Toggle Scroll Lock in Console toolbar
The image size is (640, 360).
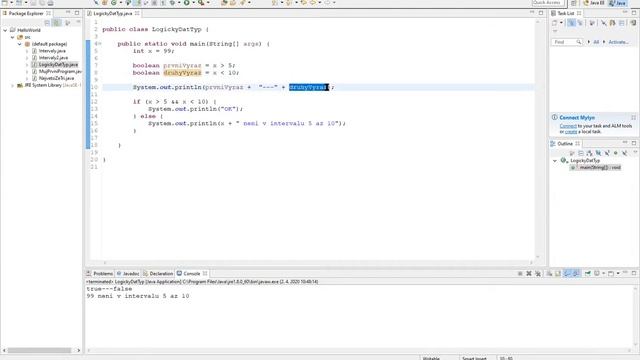[558, 273]
